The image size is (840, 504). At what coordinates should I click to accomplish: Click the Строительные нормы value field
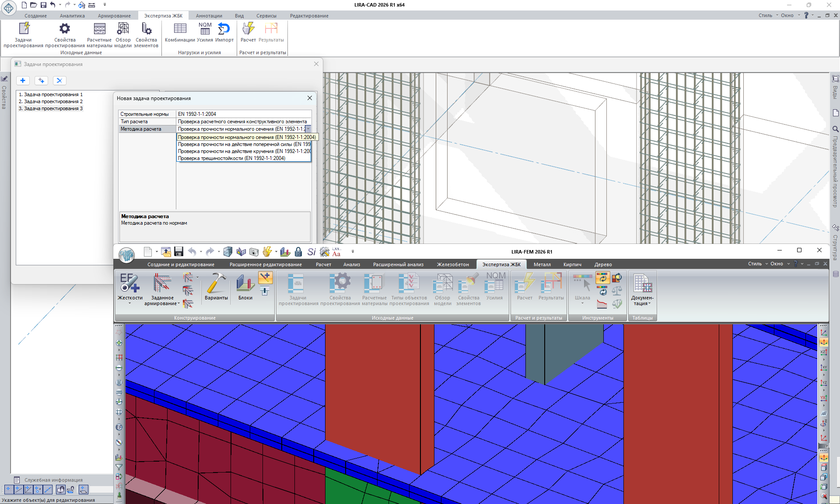(x=243, y=114)
